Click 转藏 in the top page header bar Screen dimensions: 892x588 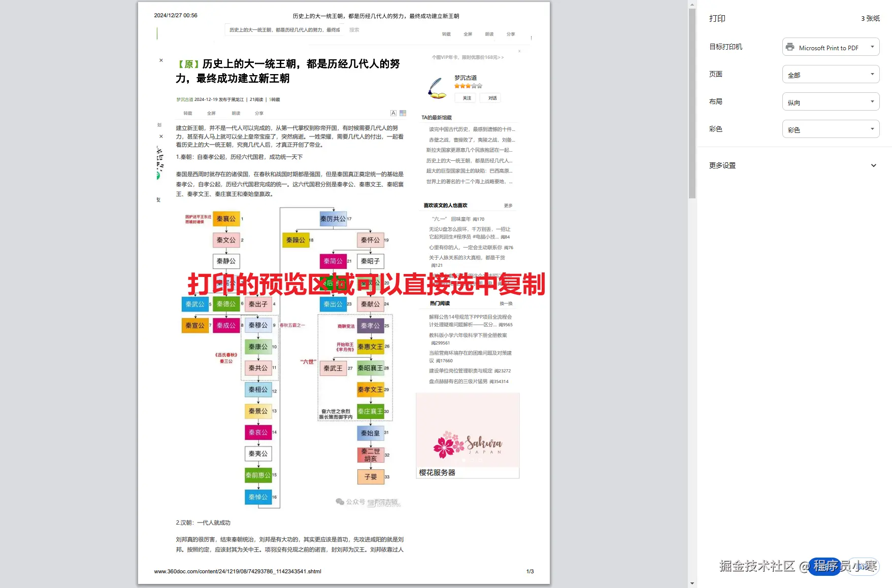[446, 34]
